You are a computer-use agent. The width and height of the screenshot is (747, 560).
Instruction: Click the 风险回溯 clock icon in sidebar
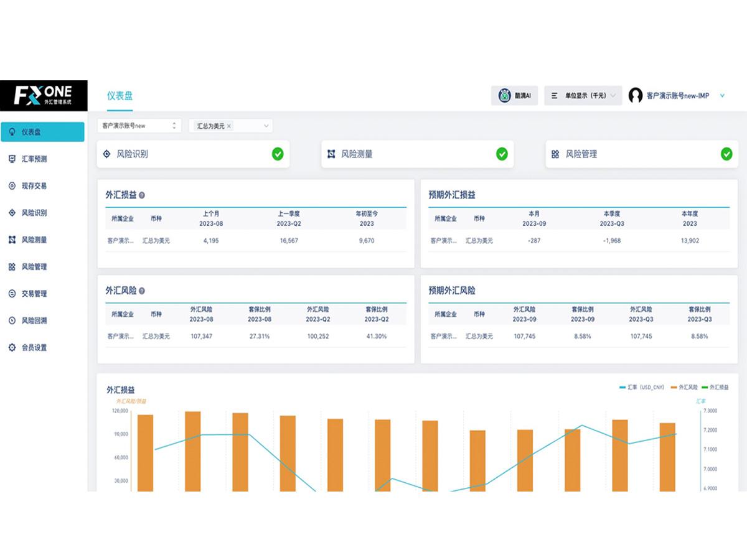tap(12, 321)
